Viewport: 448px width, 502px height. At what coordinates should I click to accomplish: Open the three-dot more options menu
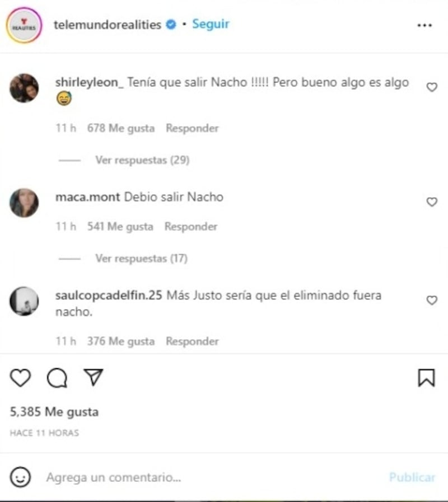[x=424, y=25]
